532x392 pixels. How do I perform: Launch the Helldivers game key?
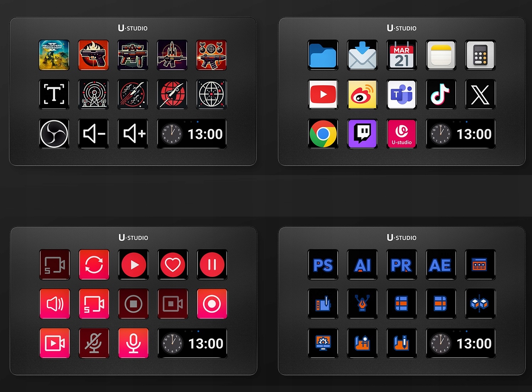point(54,55)
